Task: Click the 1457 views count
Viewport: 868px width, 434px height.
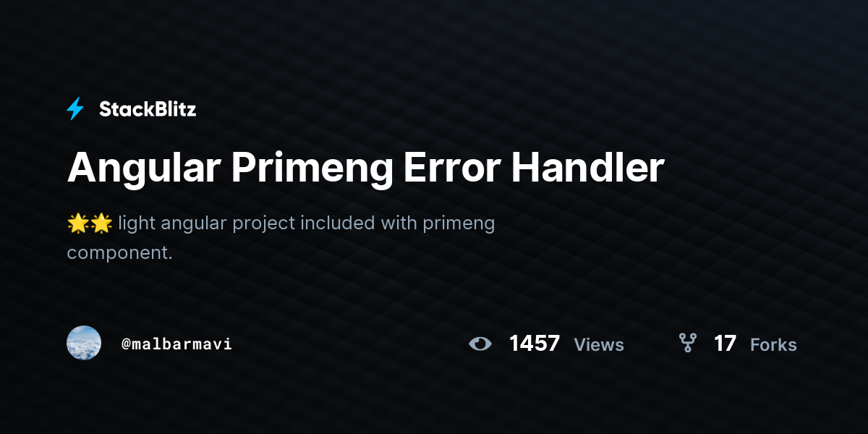Action: coord(535,344)
